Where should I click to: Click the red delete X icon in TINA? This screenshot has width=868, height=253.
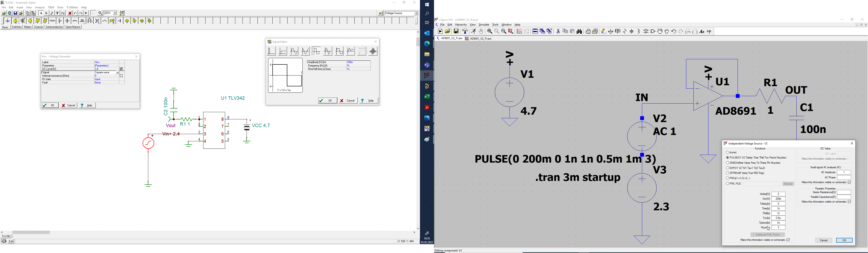[x=70, y=13]
